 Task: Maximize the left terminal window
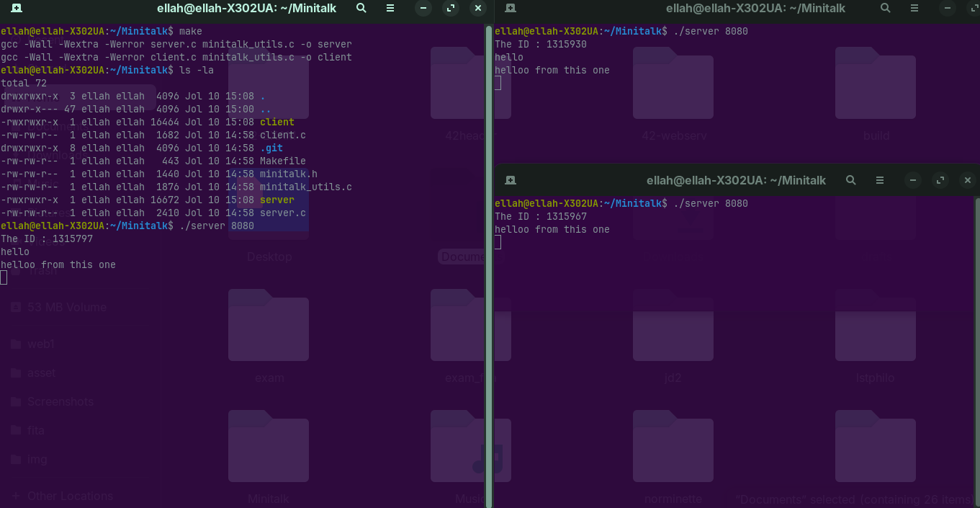451,9
